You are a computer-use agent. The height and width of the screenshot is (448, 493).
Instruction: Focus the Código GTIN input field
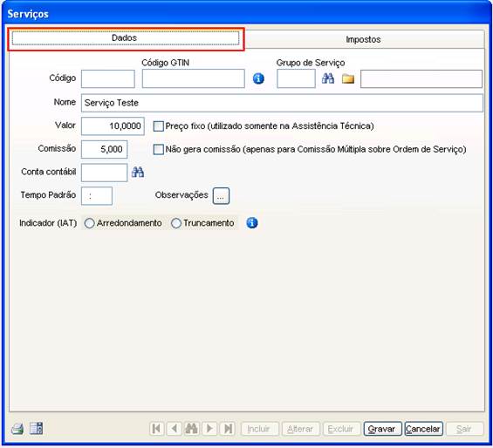tap(193, 78)
